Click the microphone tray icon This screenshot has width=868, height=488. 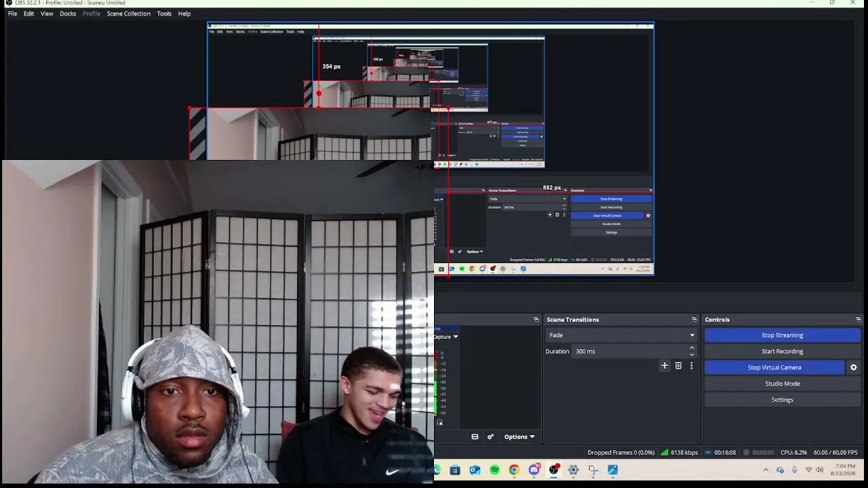click(794, 470)
